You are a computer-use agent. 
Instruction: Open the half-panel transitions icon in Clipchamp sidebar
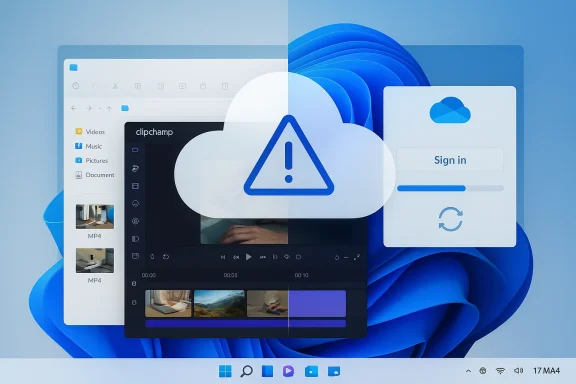point(135,239)
